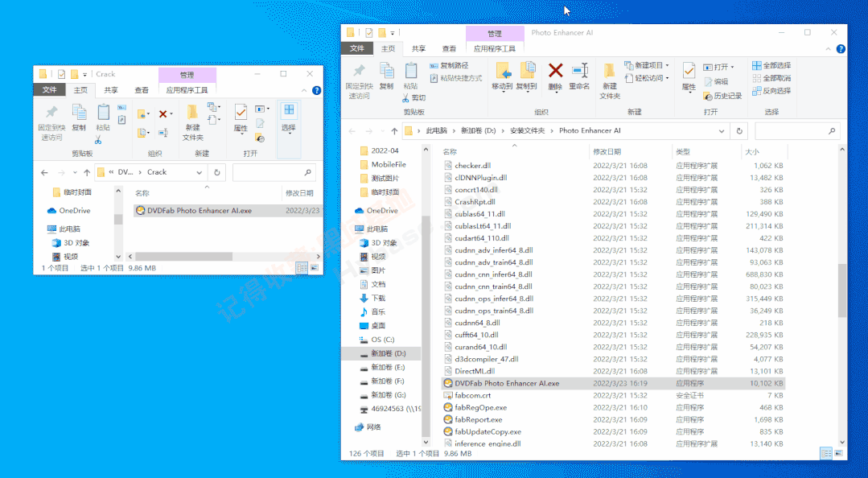
Task: Click search box in Photo Enhancer AI window
Action: click(x=797, y=131)
